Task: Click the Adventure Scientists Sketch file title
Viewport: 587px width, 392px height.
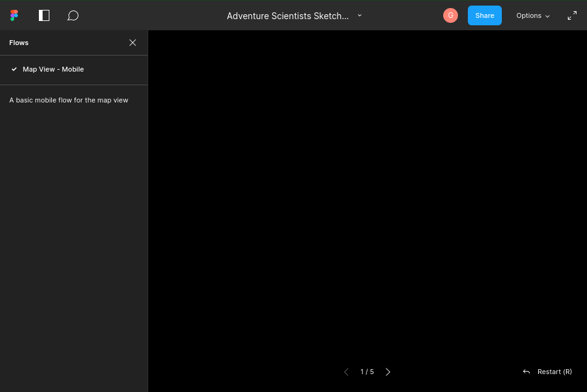Action: [x=288, y=15]
